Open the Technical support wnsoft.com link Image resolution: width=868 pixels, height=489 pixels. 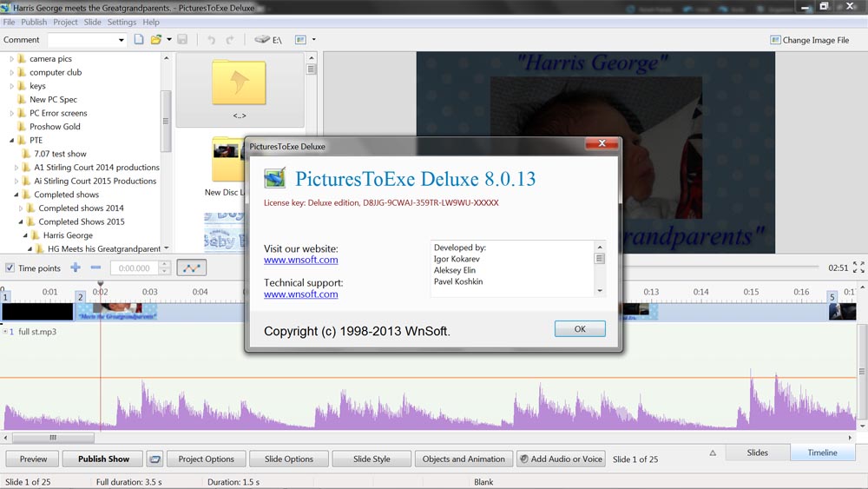pos(300,294)
